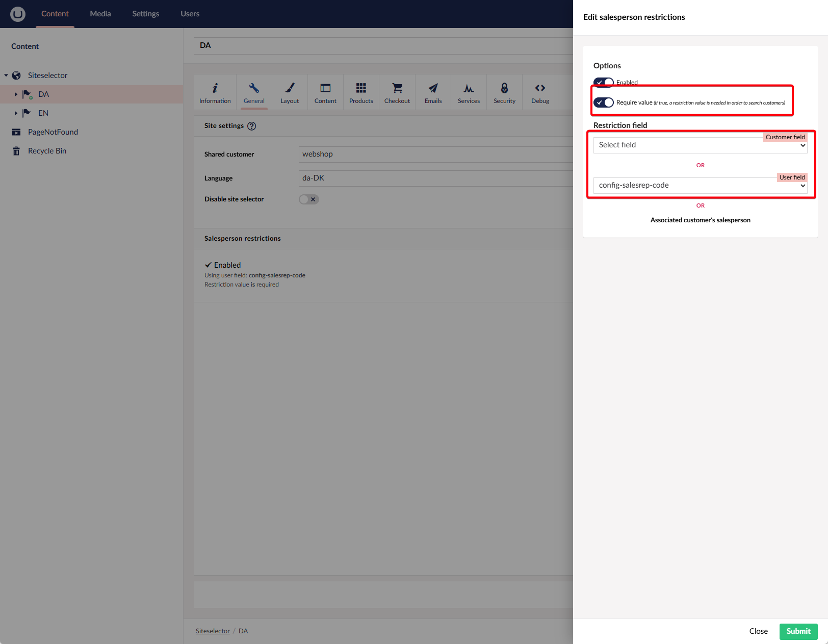This screenshot has height=644, width=828.
Task: Select the General wrench icon
Action: point(254,88)
